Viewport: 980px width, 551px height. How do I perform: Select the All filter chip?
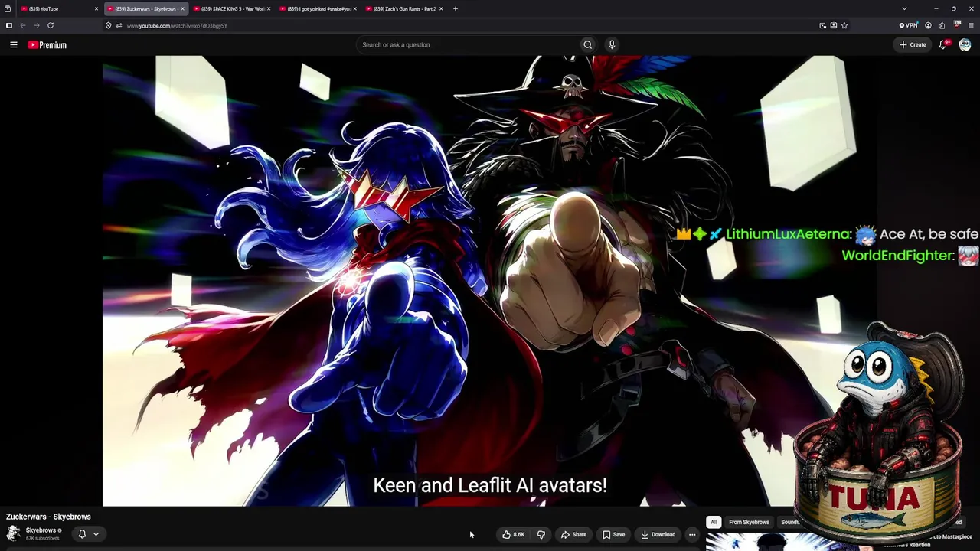714,523
